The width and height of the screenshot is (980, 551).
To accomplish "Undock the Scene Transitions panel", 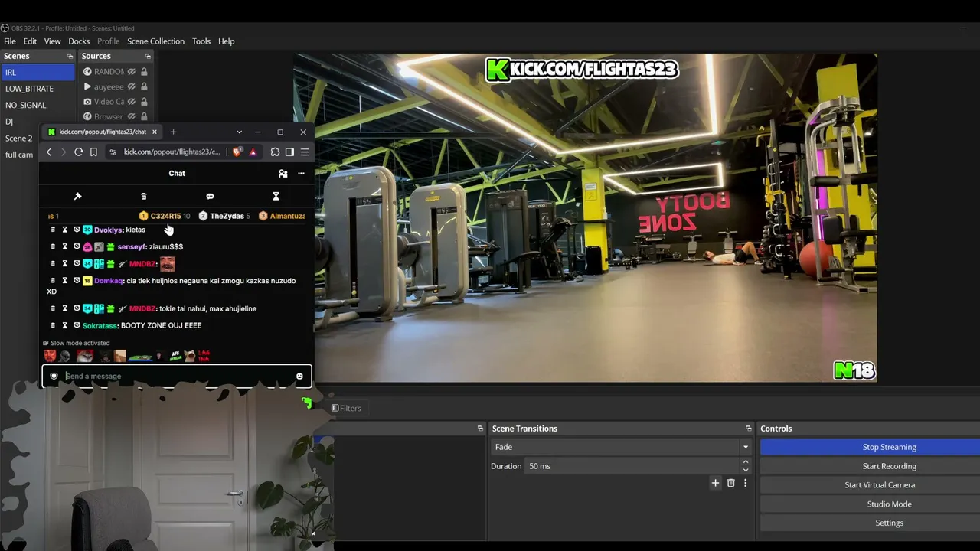I will tap(749, 429).
